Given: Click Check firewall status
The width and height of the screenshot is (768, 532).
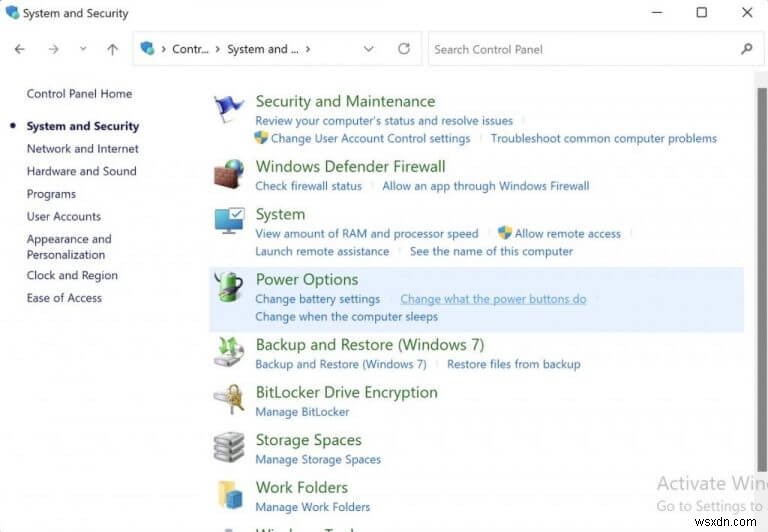Looking at the screenshot, I should point(309,186).
